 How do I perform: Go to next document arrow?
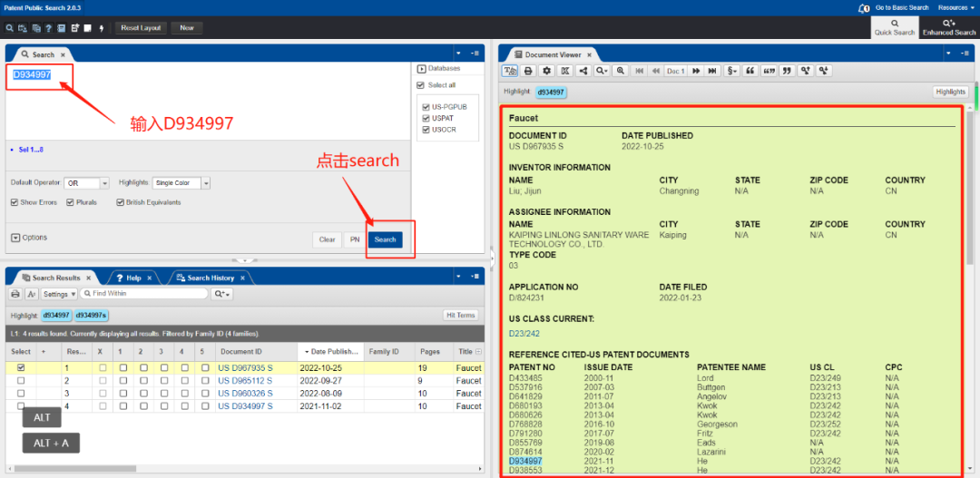pos(696,71)
